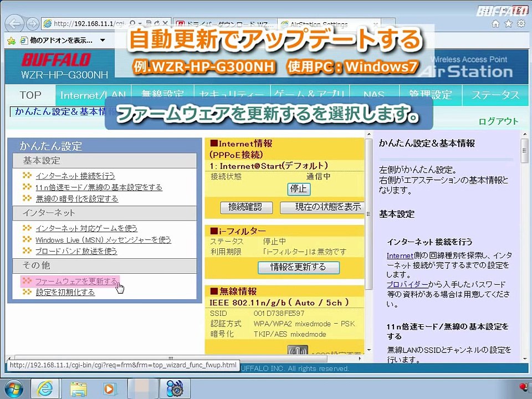The image size is (532, 399).
Task: Click the 設定を初期化する link
Action: point(65,293)
